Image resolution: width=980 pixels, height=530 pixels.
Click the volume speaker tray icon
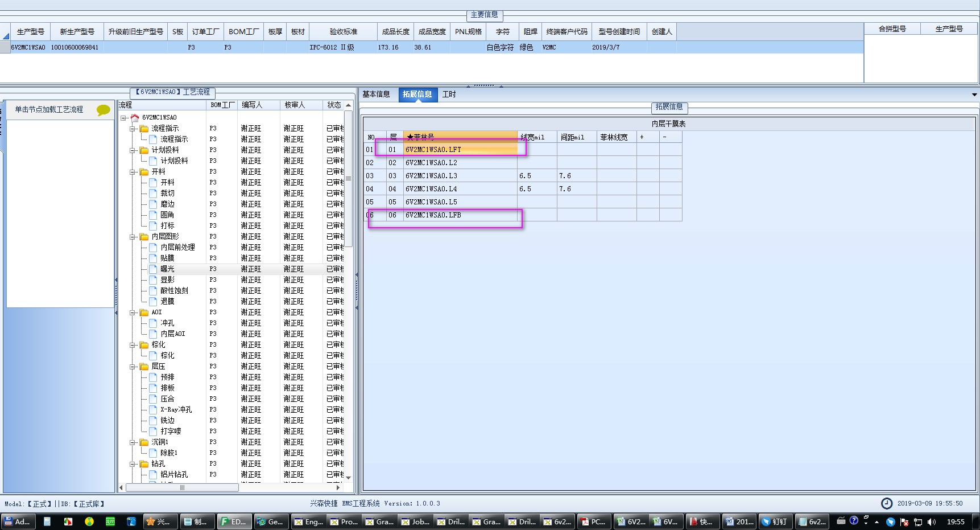point(932,522)
